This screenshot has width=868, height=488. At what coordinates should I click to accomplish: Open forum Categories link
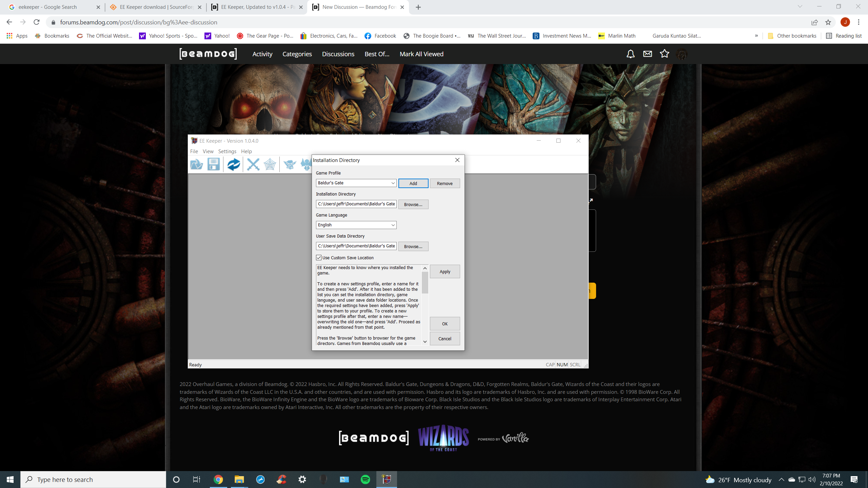click(x=297, y=54)
